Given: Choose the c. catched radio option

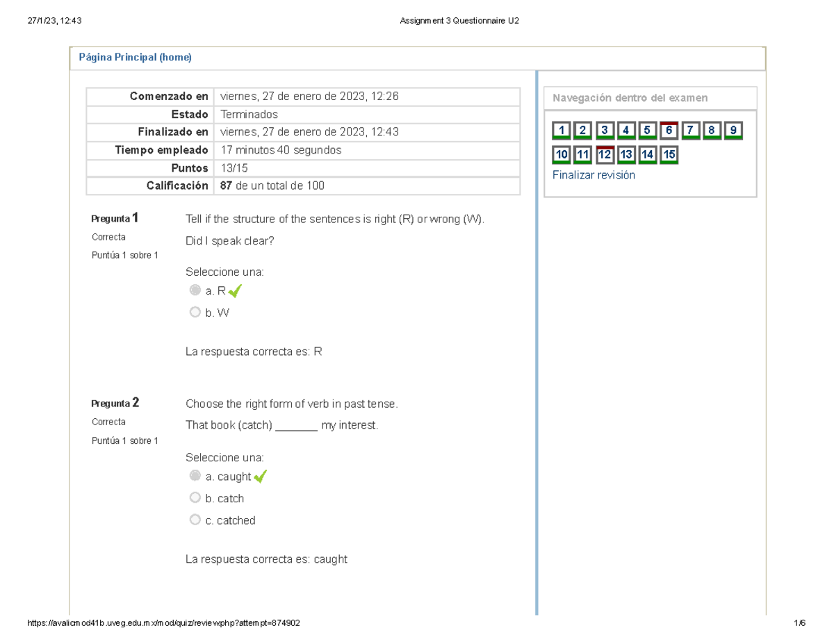Looking at the screenshot, I should coord(195,519).
